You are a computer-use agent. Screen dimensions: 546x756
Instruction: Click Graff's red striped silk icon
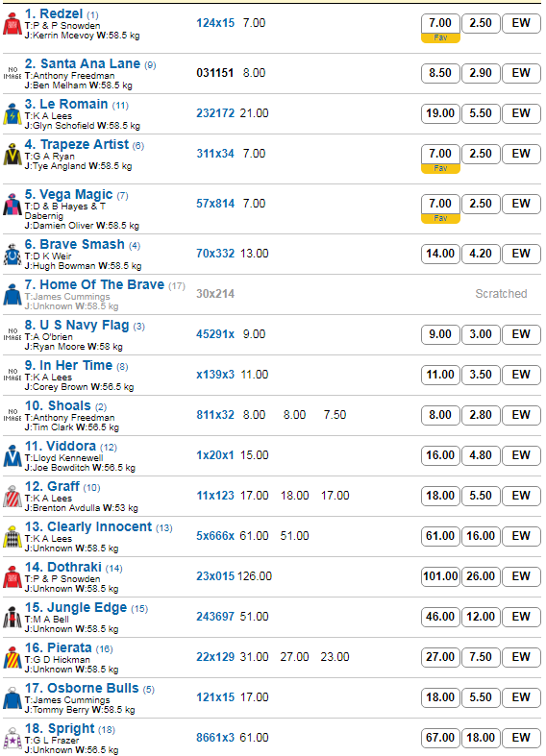click(12, 496)
